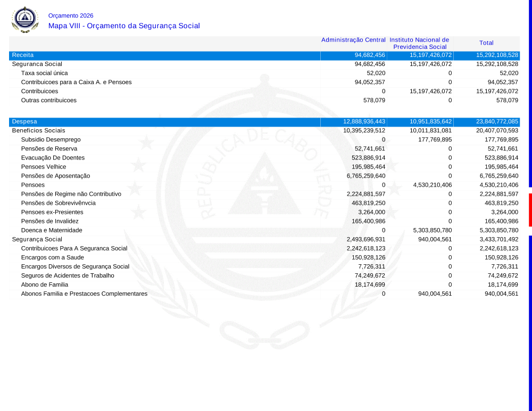Screen dimensions: 532x411
Task: Collapse the 'Segurança Social' expense group
Action: 37,239
